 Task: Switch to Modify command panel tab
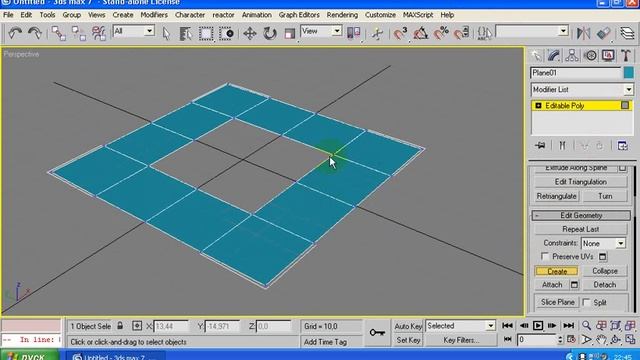point(554,56)
